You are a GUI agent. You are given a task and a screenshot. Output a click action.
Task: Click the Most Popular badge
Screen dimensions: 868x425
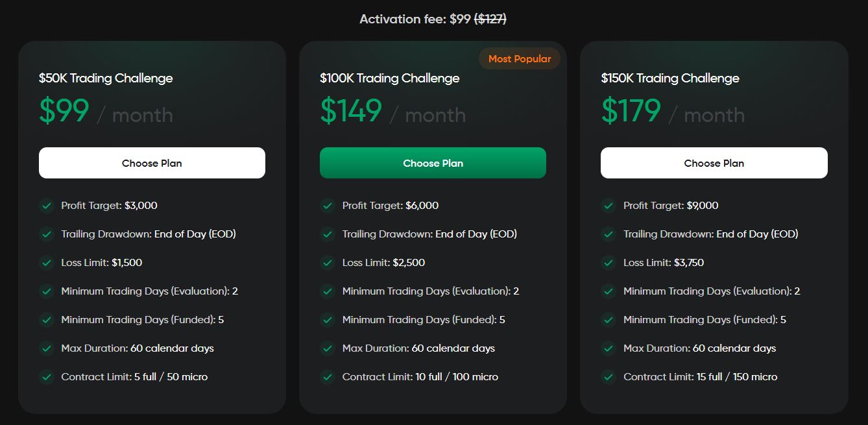[x=519, y=59]
